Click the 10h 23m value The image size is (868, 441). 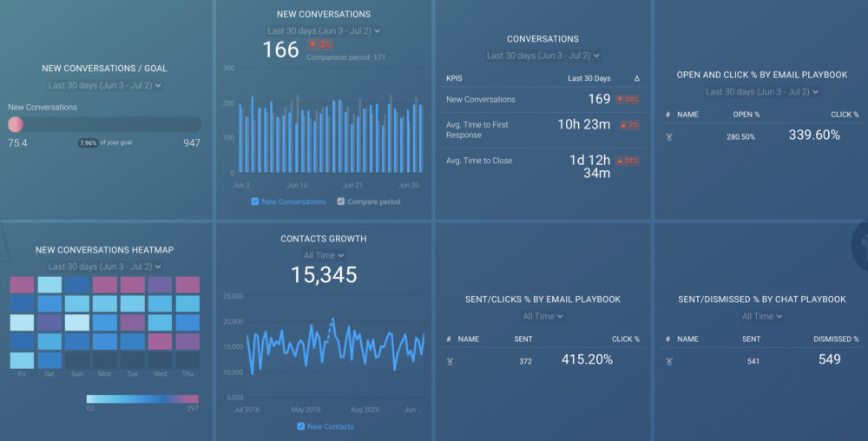point(583,124)
